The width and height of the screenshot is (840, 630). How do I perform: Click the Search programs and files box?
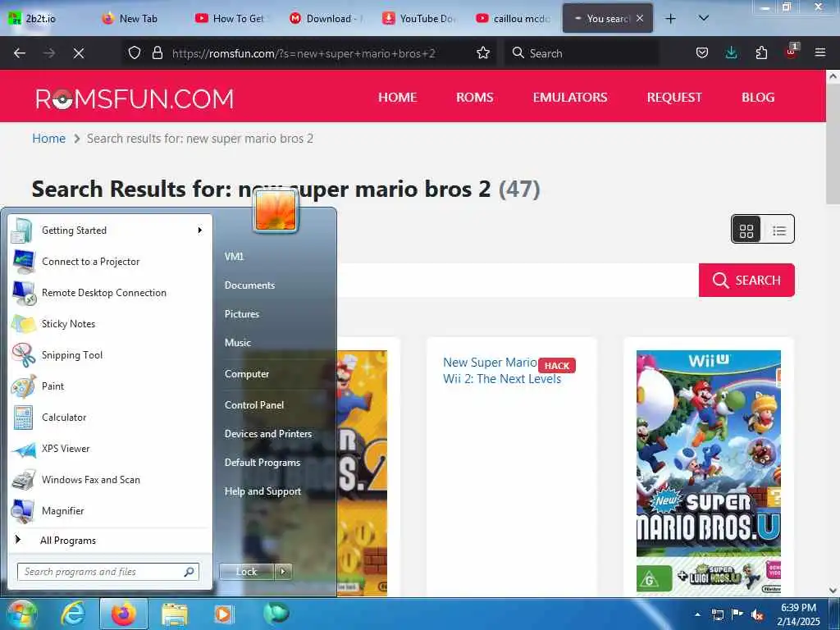tap(107, 572)
